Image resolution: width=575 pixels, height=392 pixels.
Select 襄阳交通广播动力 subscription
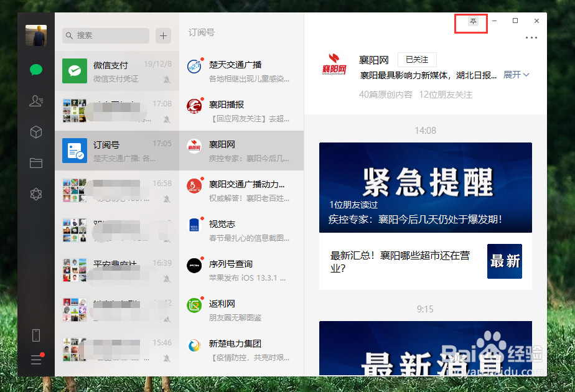click(x=241, y=190)
